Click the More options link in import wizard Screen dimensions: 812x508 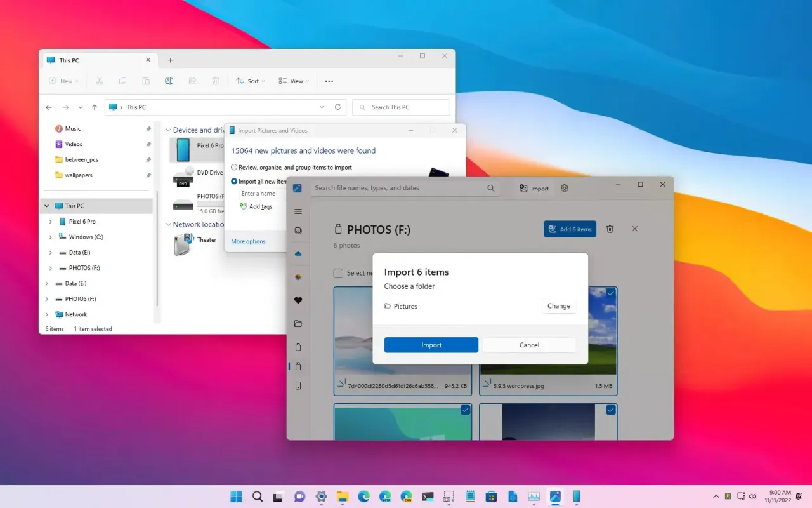point(247,241)
